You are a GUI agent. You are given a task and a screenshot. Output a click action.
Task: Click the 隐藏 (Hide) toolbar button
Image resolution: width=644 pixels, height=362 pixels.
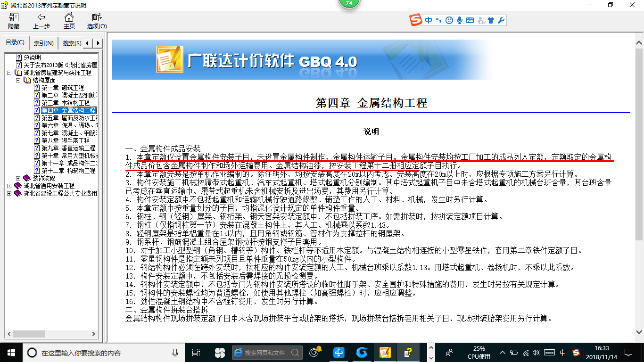[x=14, y=21]
